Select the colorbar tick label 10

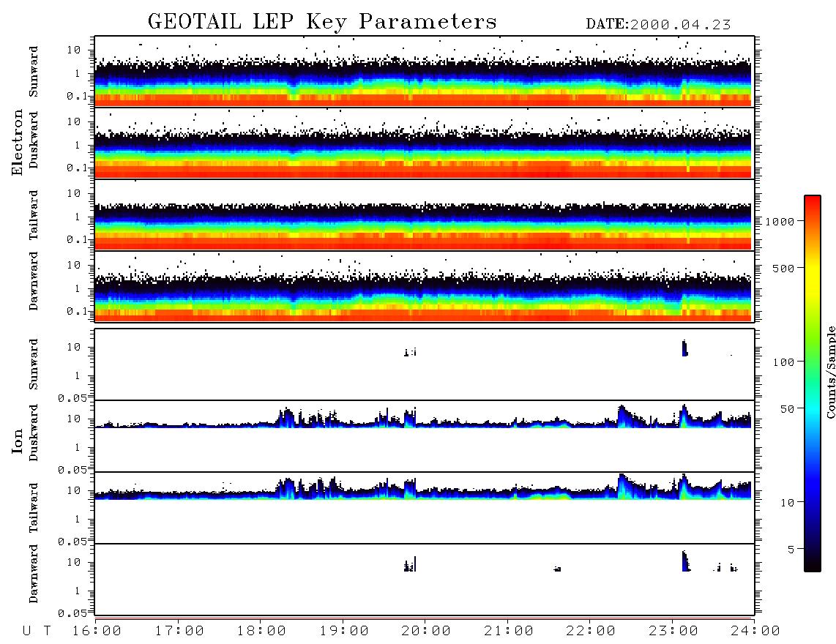click(787, 503)
